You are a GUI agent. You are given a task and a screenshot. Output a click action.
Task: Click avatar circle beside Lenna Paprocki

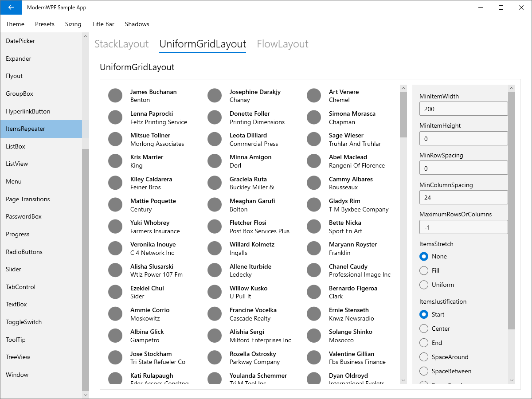coord(115,117)
